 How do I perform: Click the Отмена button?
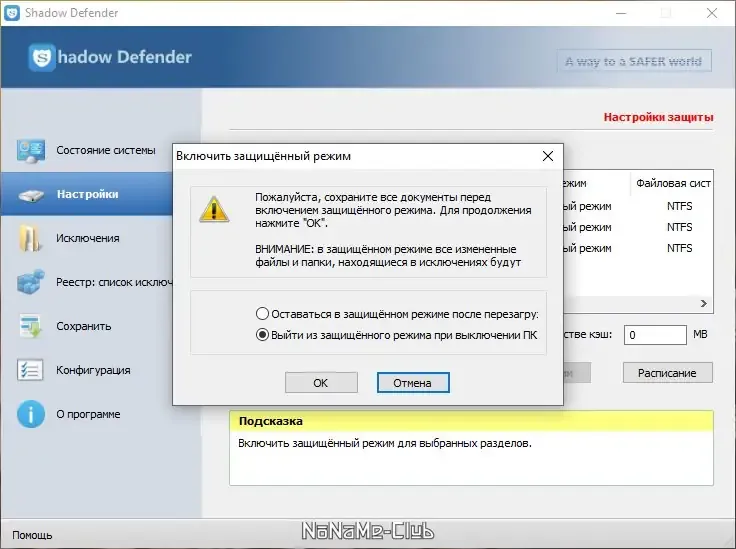tap(413, 383)
